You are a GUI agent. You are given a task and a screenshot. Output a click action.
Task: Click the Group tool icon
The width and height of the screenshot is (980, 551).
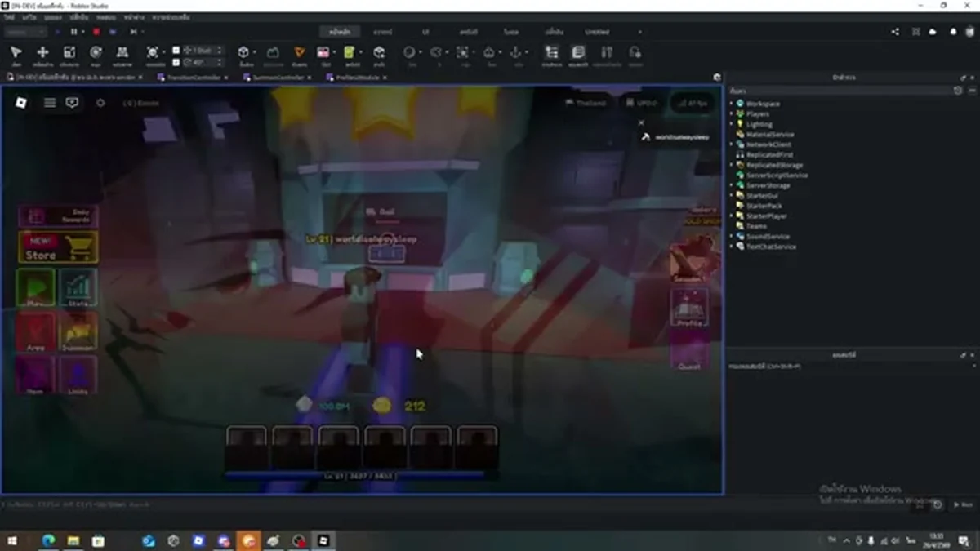click(462, 52)
